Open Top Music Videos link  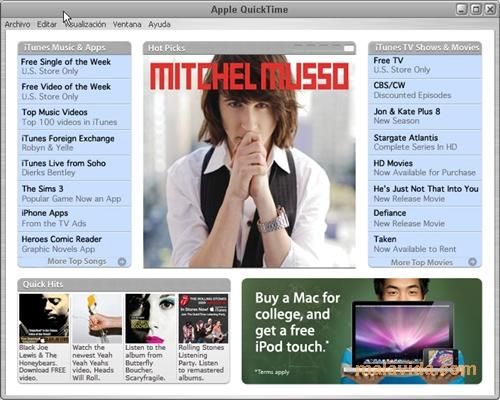pos(74,117)
